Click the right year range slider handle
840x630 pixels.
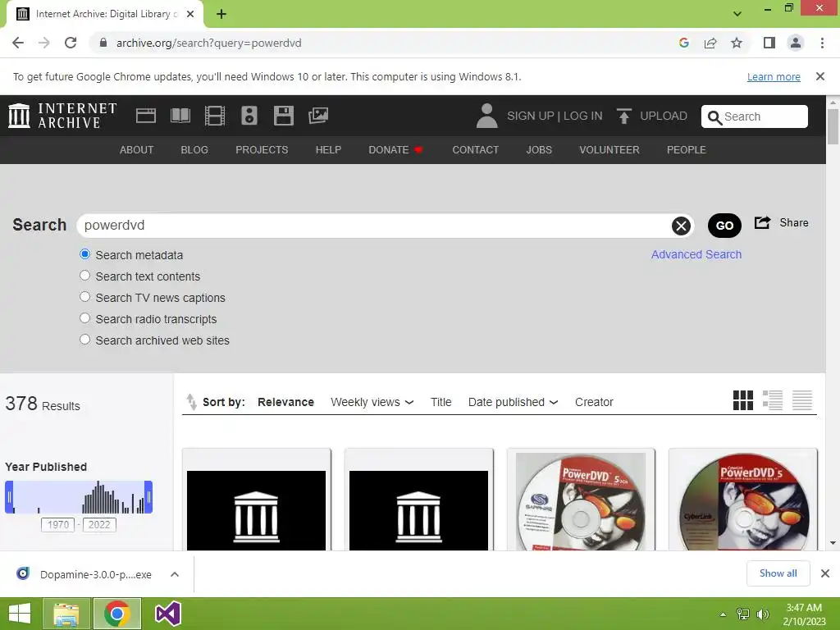(148, 497)
